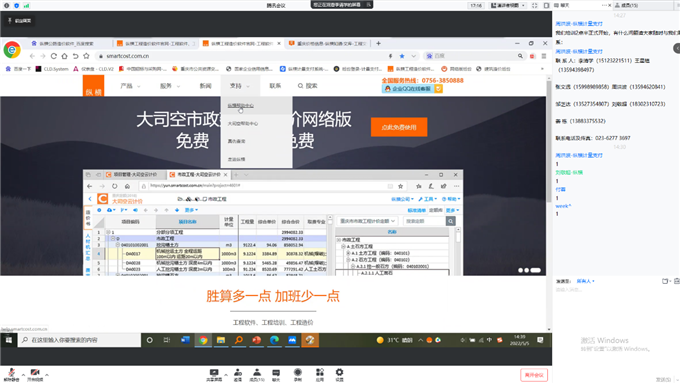The image size is (680, 384).
Task: Expand the 产品 navigation menu
Action: click(x=130, y=86)
